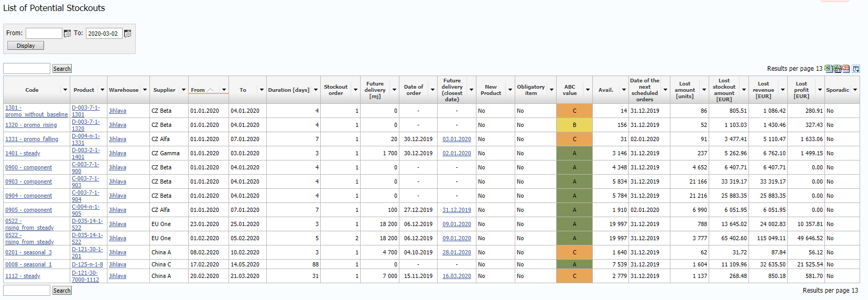Screen dimensions: 868x300
Task: Export the table to Excel
Action: point(828,68)
